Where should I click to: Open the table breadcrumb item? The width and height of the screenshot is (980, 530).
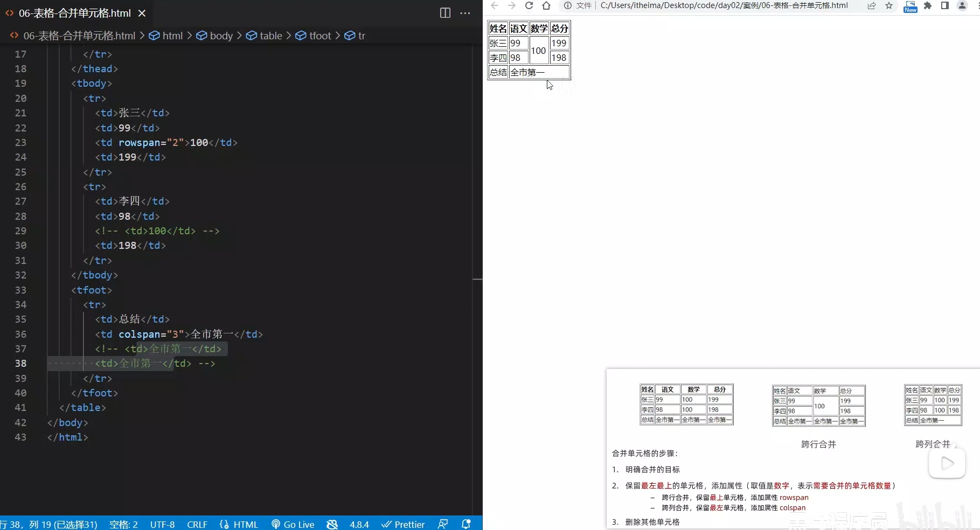click(265, 36)
